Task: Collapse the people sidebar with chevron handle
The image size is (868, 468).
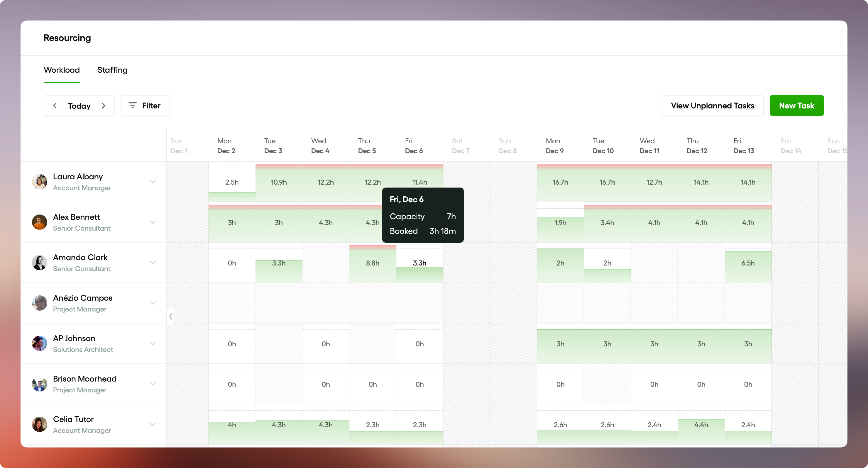Action: pyautogui.click(x=170, y=316)
